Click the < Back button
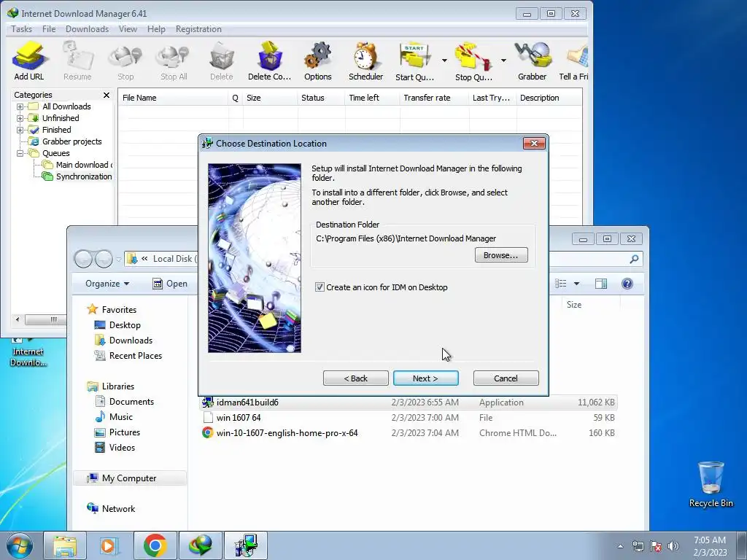 [356, 378]
